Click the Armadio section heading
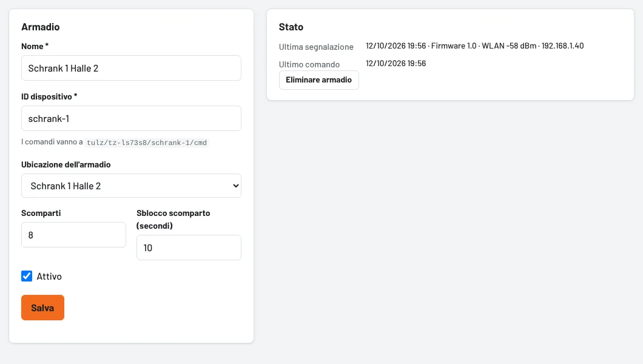643x364 pixels. [x=41, y=27]
